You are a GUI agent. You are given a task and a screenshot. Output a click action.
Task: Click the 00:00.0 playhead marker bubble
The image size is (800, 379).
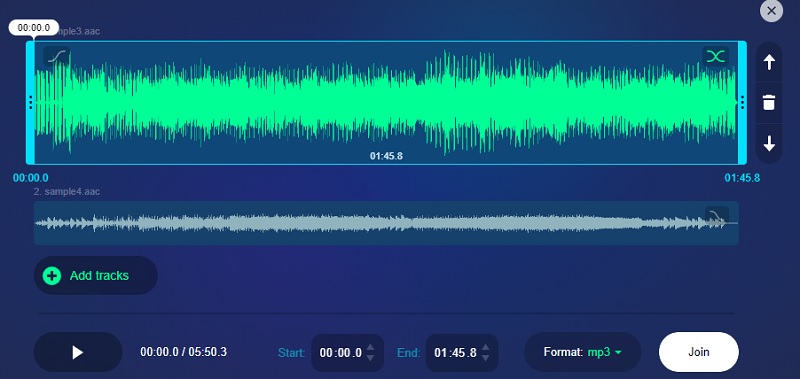point(34,28)
